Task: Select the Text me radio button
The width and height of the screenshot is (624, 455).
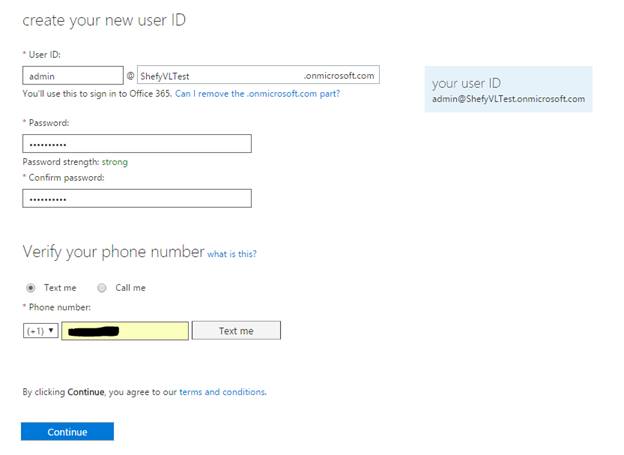Action: pos(31,288)
